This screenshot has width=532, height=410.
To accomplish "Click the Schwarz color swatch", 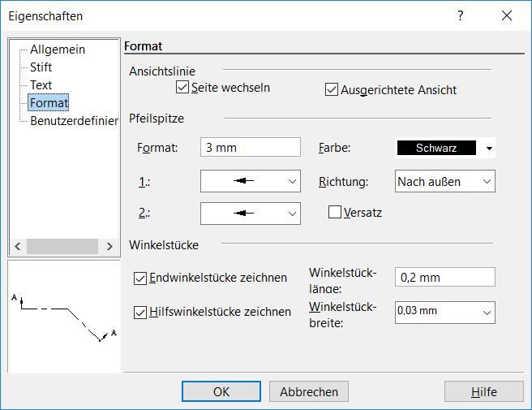I will tap(436, 148).
